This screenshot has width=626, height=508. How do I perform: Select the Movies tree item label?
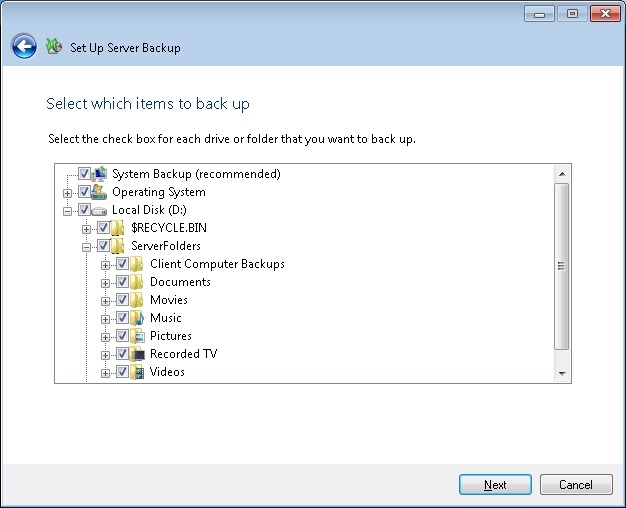pyautogui.click(x=169, y=300)
